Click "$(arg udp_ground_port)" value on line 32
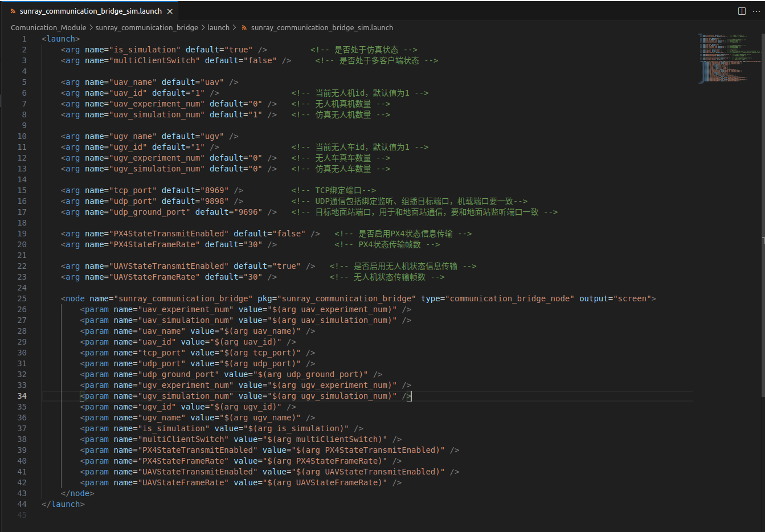The width and height of the screenshot is (765, 532). tap(311, 374)
